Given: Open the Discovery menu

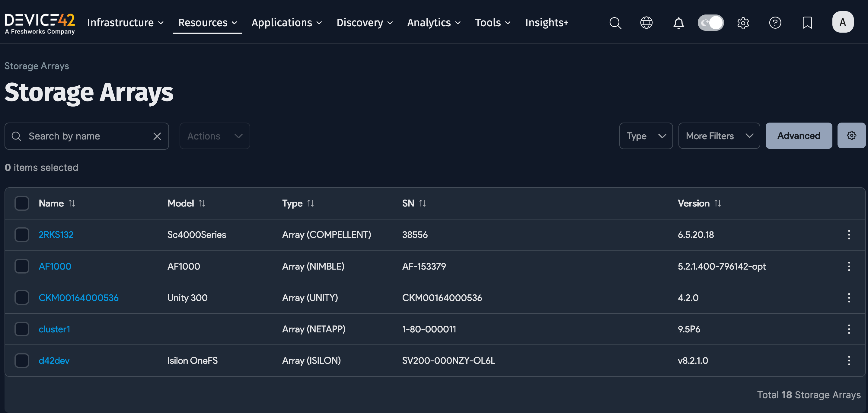Looking at the screenshot, I should [364, 23].
